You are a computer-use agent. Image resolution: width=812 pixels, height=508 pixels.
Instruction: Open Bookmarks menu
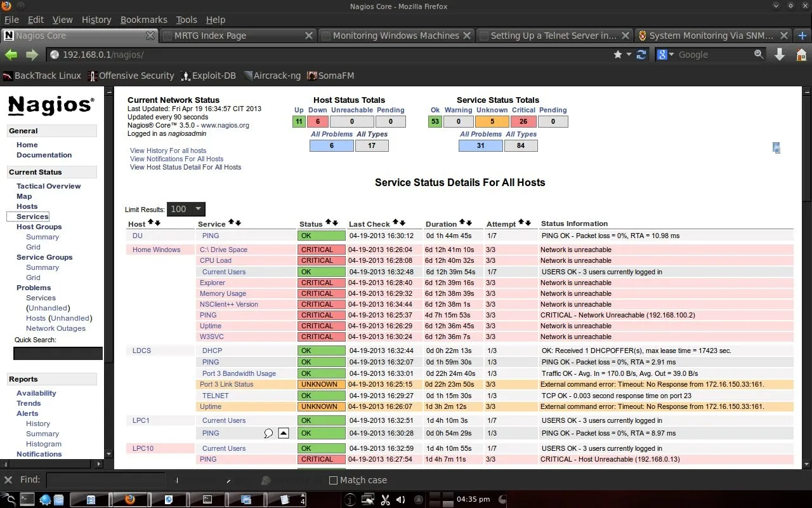[144, 20]
